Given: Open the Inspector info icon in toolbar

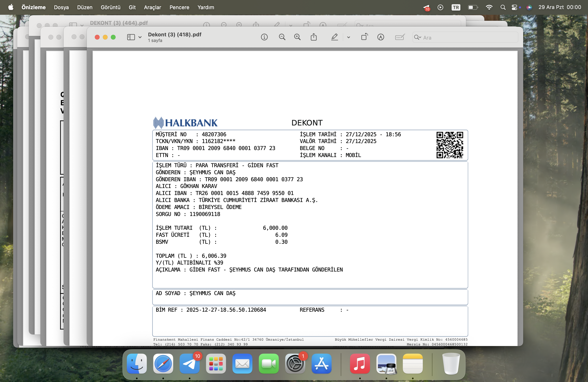Looking at the screenshot, I should coord(264,37).
